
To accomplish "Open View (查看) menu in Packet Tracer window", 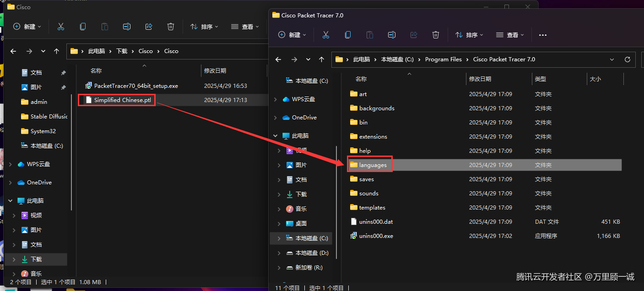I will coord(510,35).
